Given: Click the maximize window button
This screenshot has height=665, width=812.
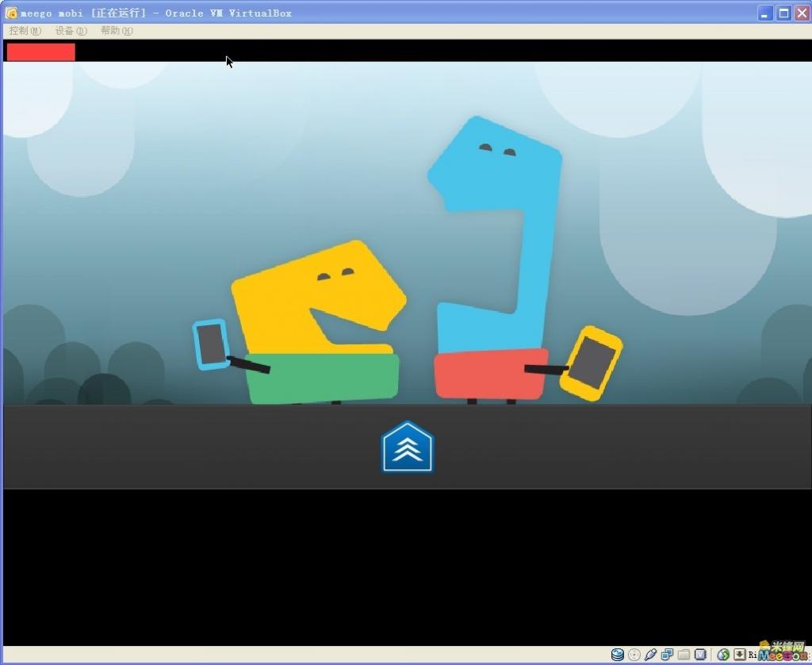Looking at the screenshot, I should point(783,12).
